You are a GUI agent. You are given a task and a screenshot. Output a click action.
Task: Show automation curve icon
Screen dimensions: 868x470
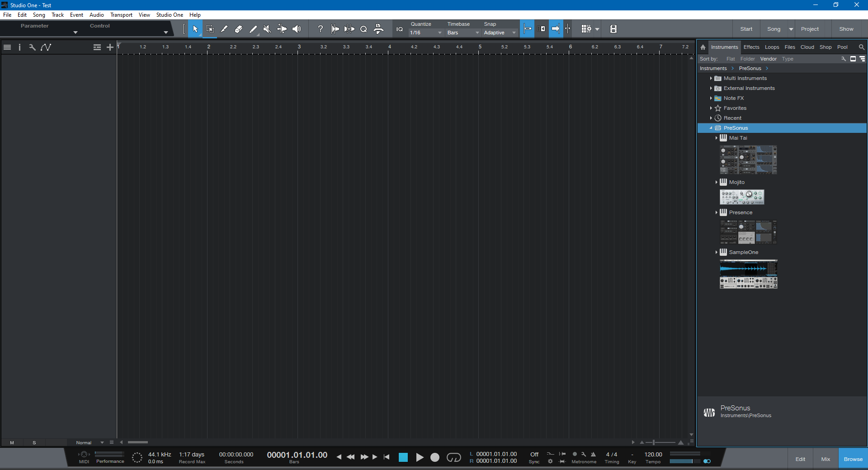coord(46,47)
